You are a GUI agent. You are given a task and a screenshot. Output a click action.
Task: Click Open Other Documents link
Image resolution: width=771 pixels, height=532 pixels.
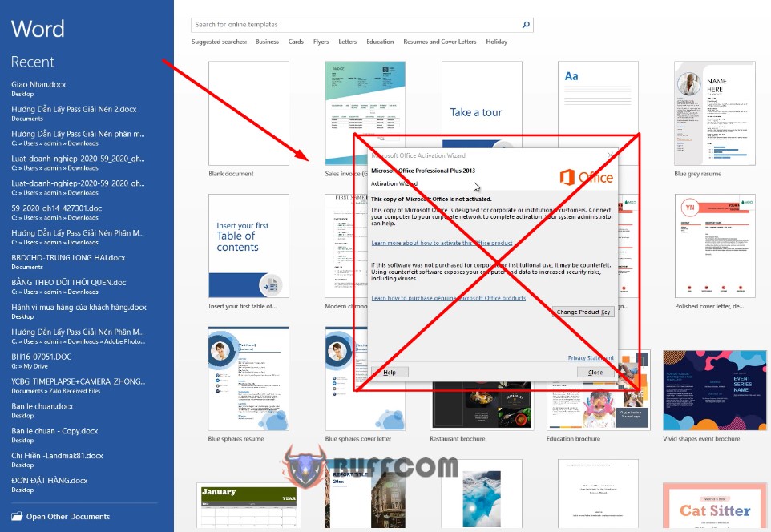tap(68, 516)
